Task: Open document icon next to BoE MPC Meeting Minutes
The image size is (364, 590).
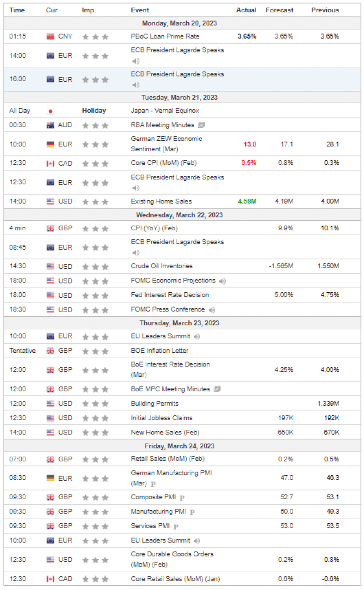Action: click(x=217, y=389)
